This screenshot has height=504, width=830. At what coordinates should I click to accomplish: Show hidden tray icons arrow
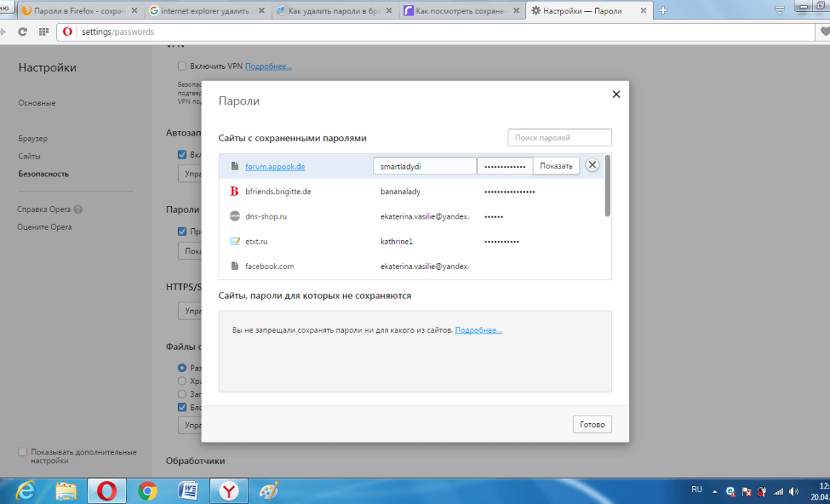coord(714,491)
